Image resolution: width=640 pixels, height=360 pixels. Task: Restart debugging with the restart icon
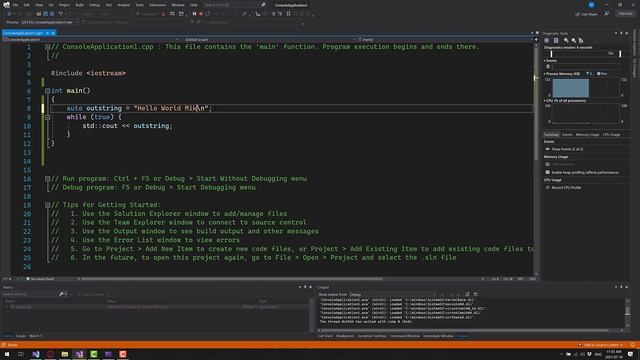pos(207,14)
